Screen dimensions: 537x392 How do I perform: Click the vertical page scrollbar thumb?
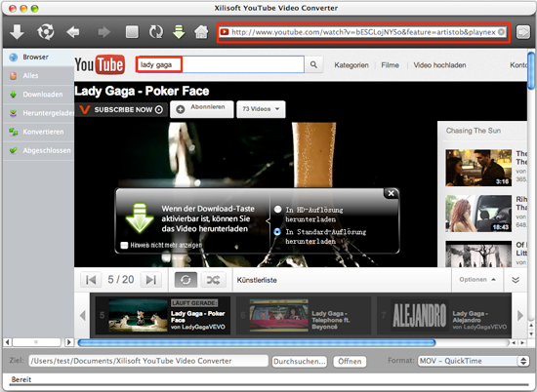531,70
